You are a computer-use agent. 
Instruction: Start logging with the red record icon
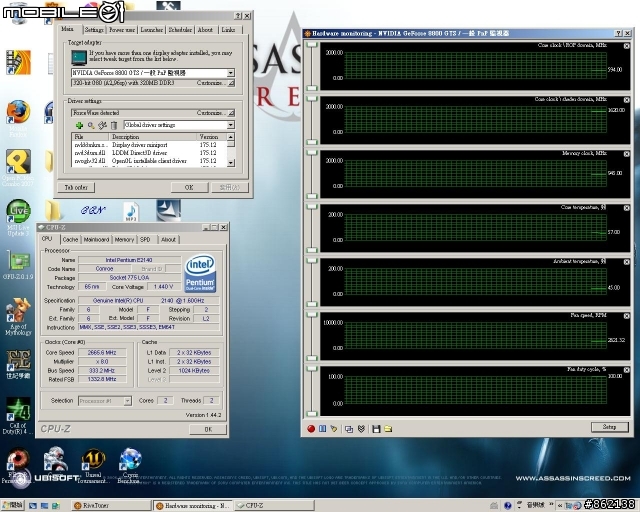click(311, 429)
